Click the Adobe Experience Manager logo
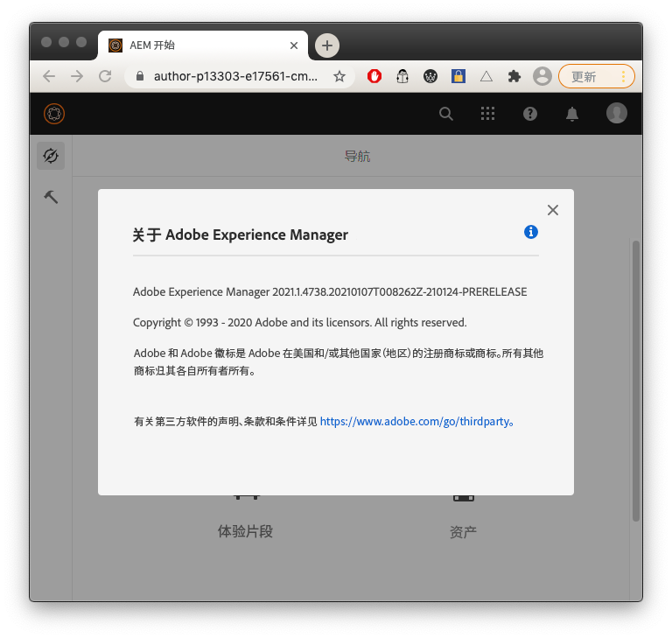672x638 pixels. tap(54, 114)
